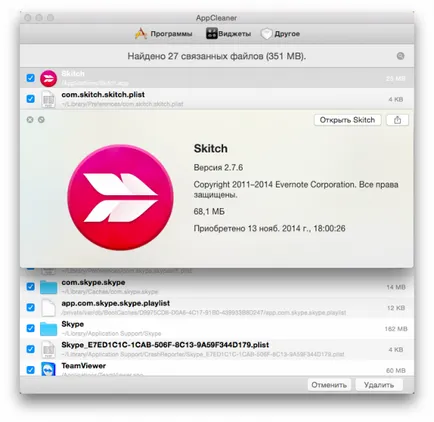Screen dimensions: 434x422
Task: Click the Другое shield icon
Action: [266, 34]
